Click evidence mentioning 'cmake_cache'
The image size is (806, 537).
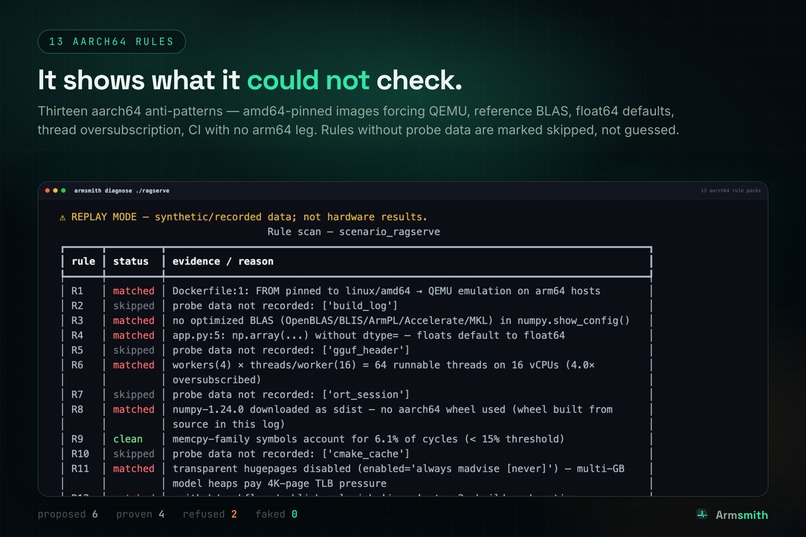(x=291, y=454)
